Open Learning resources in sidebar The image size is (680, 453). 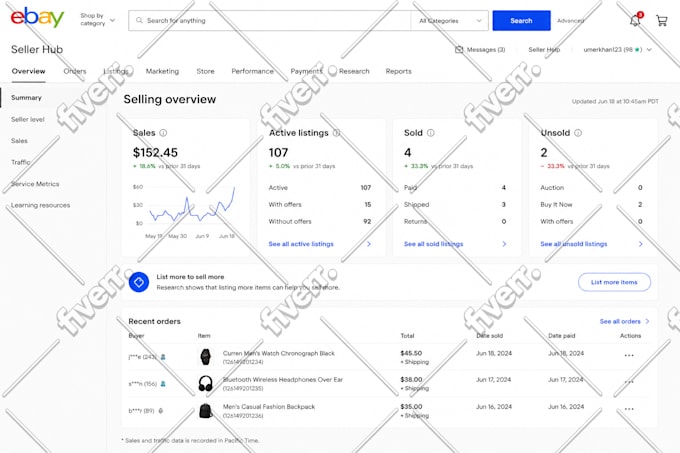point(40,205)
